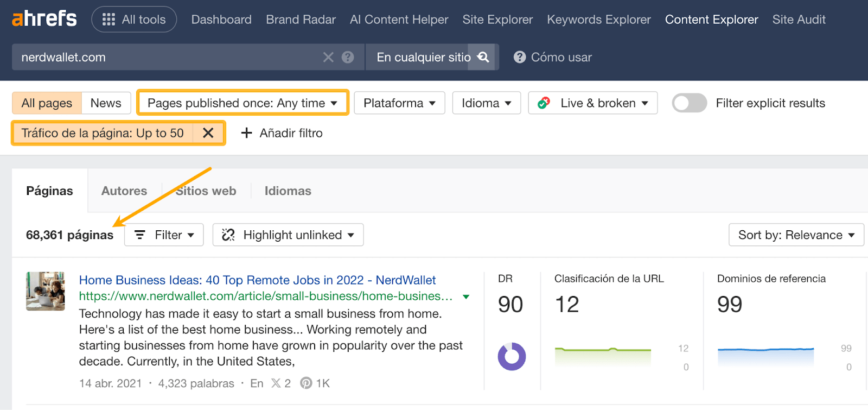Click the Highlight unlinked broken-link icon
The height and width of the screenshot is (410, 868).
tap(228, 235)
